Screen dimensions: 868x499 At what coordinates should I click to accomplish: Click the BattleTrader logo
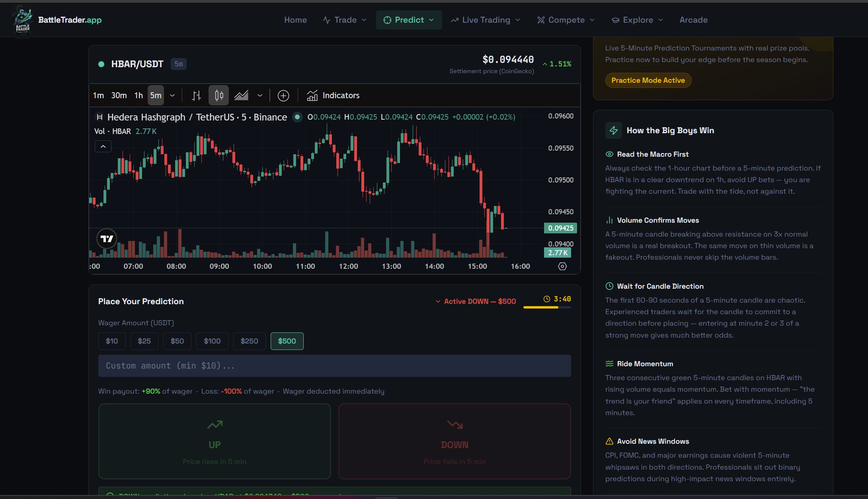click(x=22, y=20)
